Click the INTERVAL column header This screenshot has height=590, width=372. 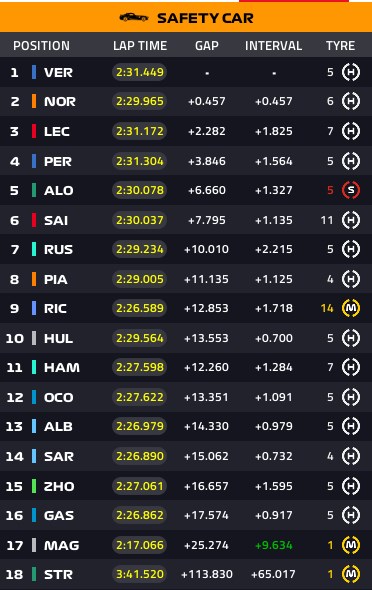(x=273, y=46)
